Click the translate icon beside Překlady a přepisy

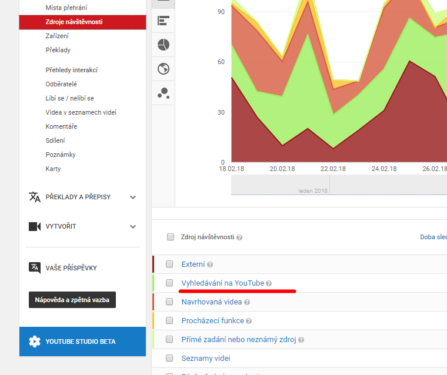(34, 197)
